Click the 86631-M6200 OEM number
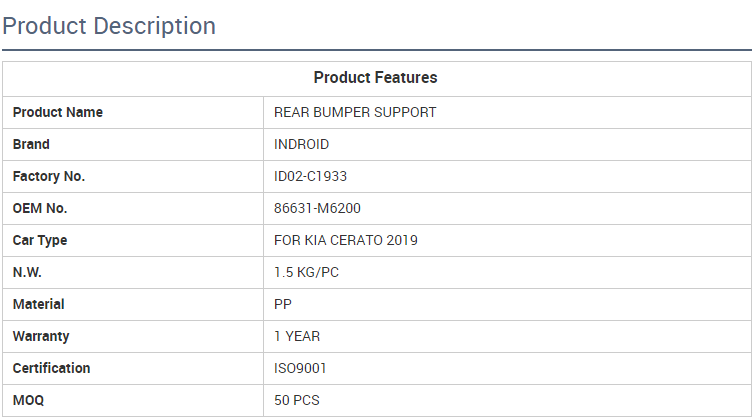This screenshot has width=754, height=419. click(x=317, y=208)
